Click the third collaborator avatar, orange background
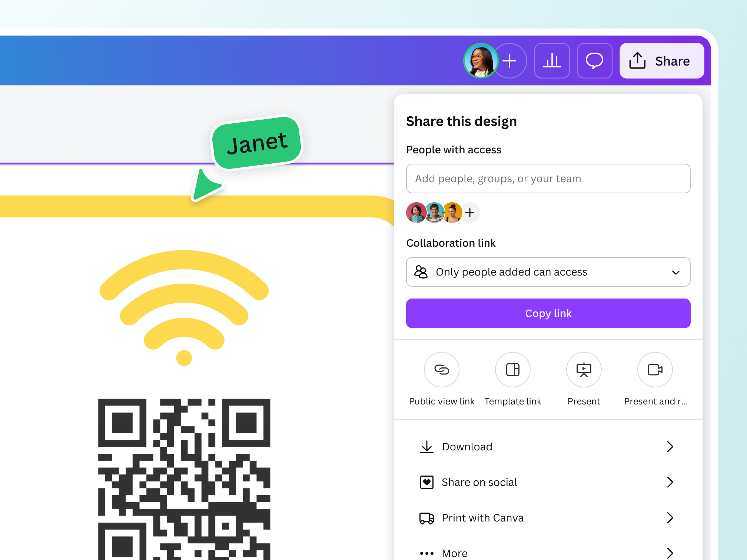The width and height of the screenshot is (747, 560). 452,213
